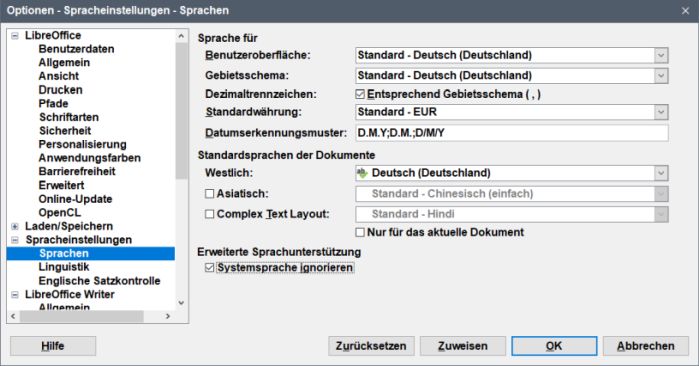Open the Gebietsschema dropdown
The height and width of the screenshot is (366, 699).
(x=661, y=76)
